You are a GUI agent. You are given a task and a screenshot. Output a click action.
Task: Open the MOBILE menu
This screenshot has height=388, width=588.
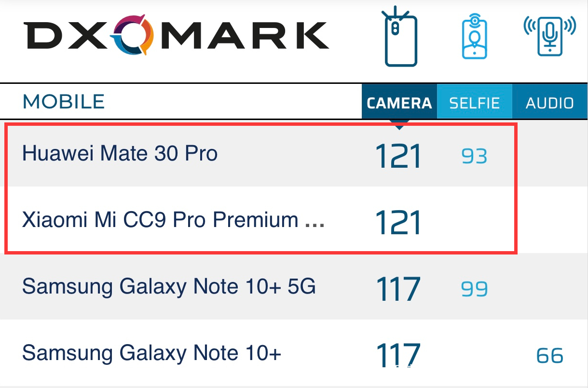[63, 102]
